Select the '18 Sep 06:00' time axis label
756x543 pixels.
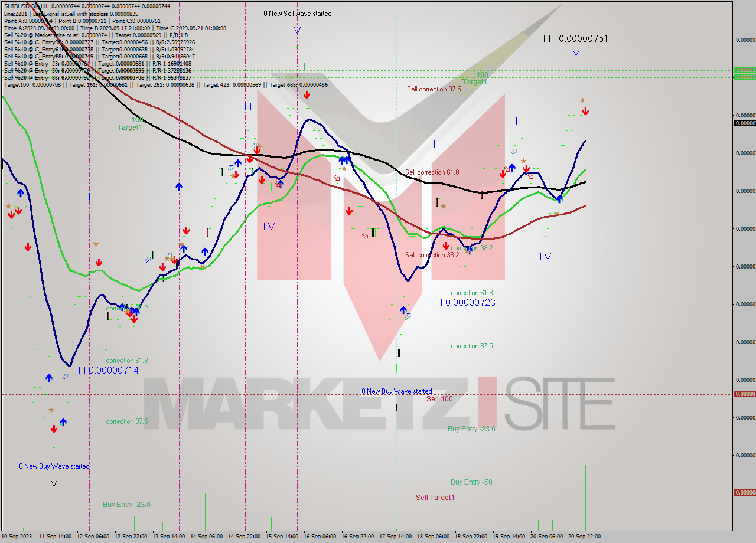[x=434, y=537]
